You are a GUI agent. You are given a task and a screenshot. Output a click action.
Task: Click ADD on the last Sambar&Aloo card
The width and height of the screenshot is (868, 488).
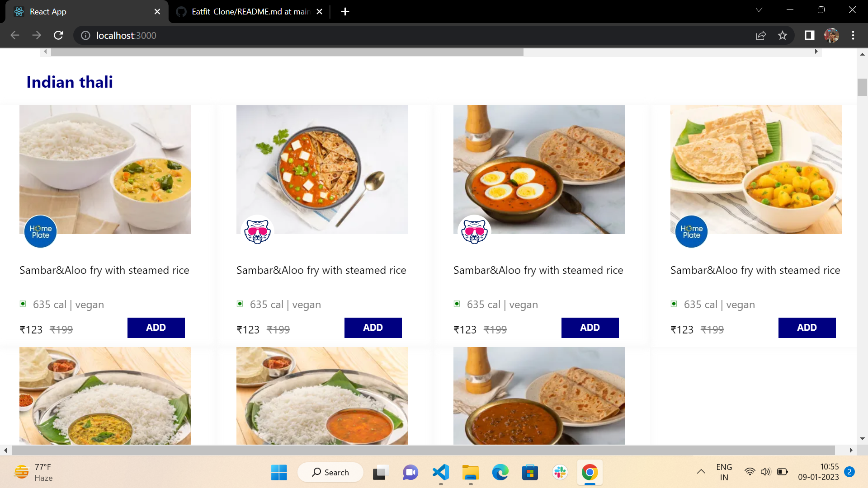[807, 327]
